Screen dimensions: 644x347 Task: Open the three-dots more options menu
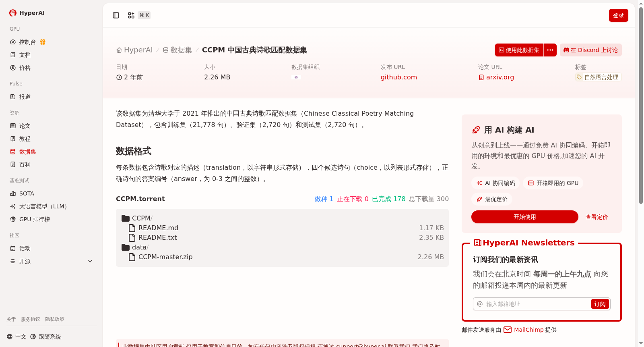[x=550, y=50]
